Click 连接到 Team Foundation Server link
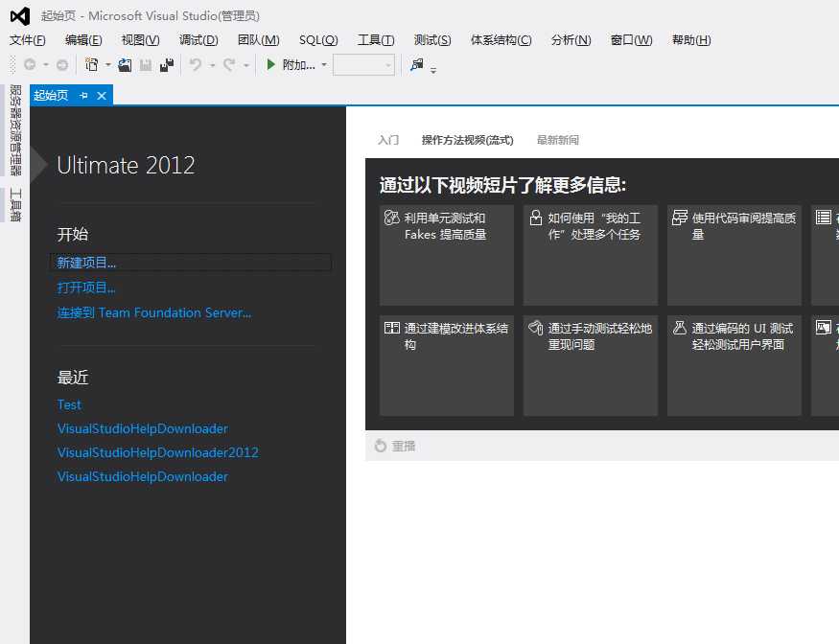The image size is (839, 644). 154,313
